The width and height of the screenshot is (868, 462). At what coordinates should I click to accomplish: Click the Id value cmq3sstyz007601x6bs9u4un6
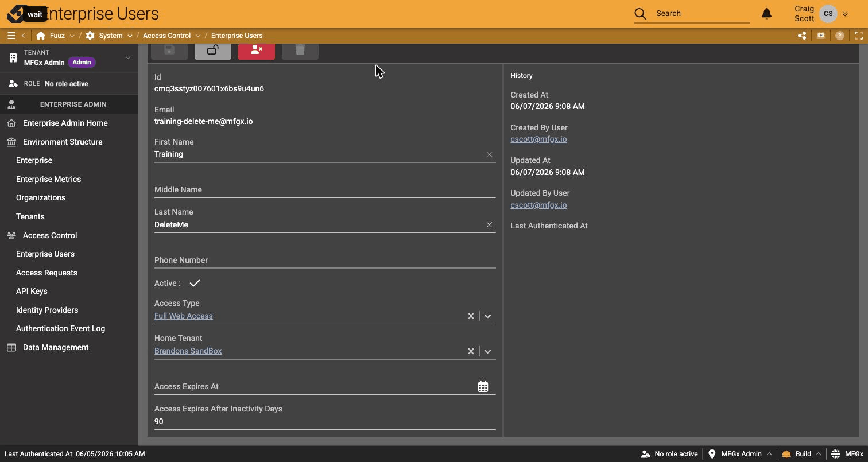coord(209,88)
